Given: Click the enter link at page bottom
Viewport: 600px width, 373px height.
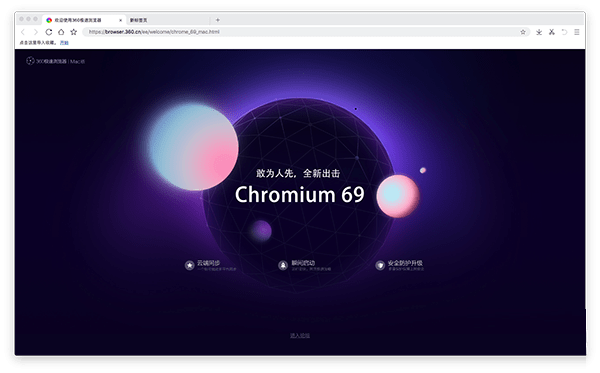Looking at the screenshot, I should [x=300, y=336].
